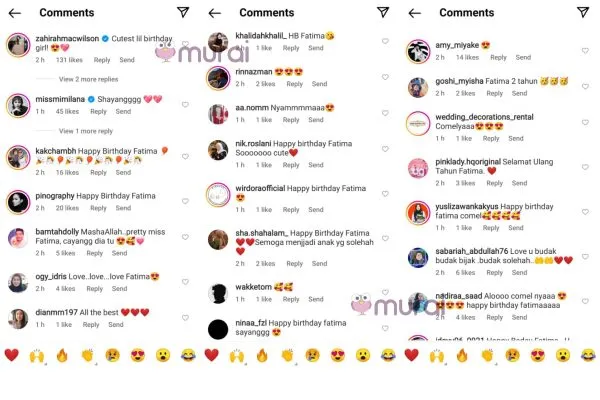Insert the fire emoji in the first quick-reaction row
600x400 pixels.
click(x=62, y=355)
